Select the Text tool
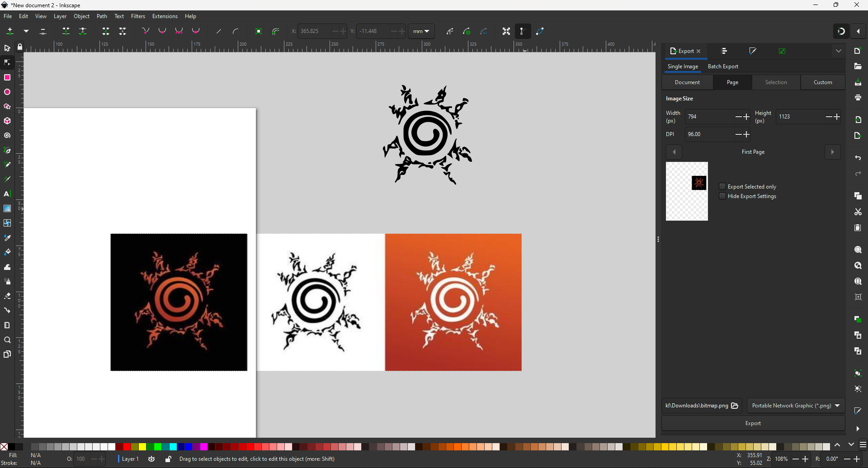 tap(7, 194)
